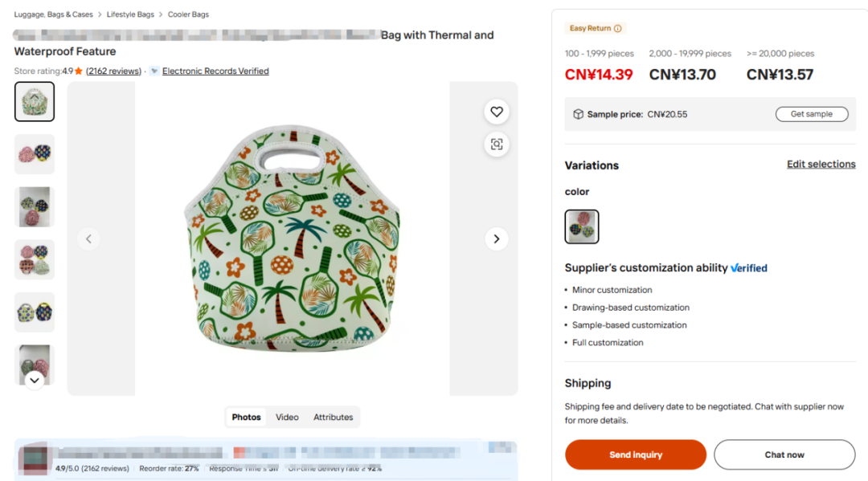Add product to favorites with heart icon

click(497, 112)
